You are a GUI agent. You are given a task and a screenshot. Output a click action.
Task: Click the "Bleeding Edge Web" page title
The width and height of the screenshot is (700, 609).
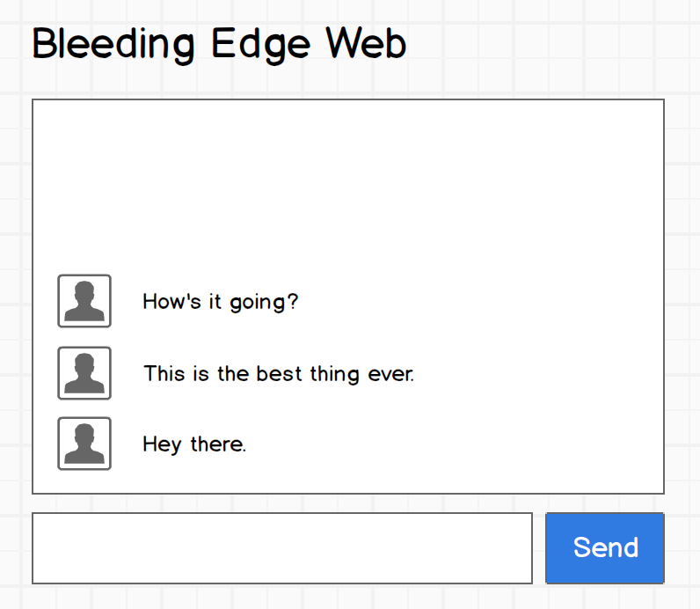pos(219,45)
